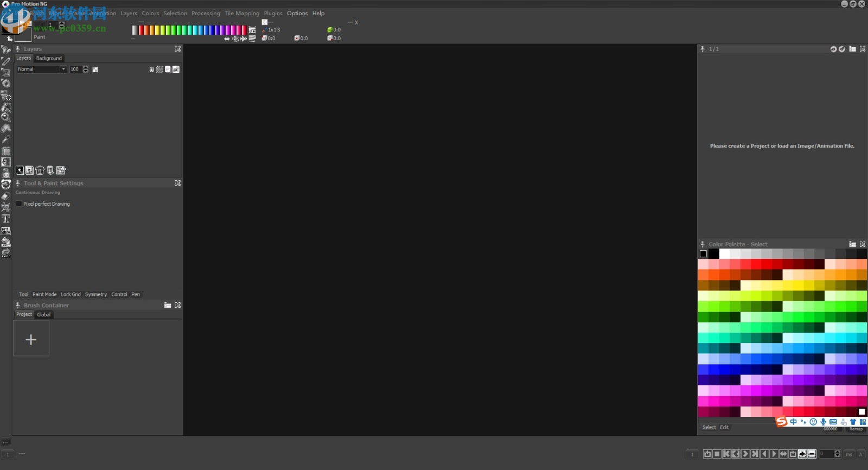The image size is (868, 470).
Task: Switch to Project tab in Brush Container
Action: tap(24, 315)
